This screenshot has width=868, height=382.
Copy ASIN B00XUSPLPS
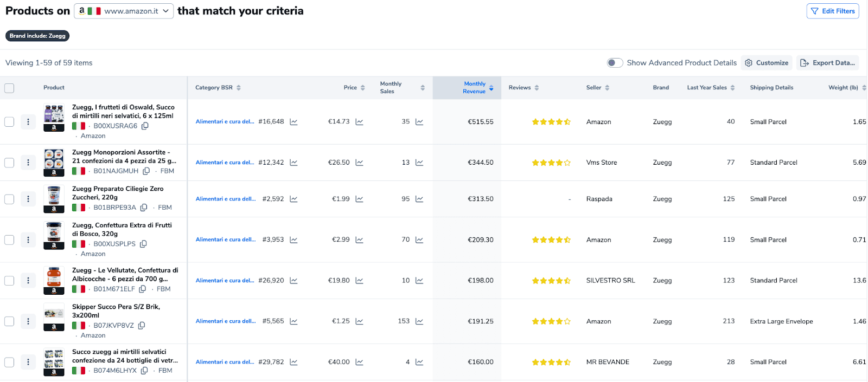(143, 244)
